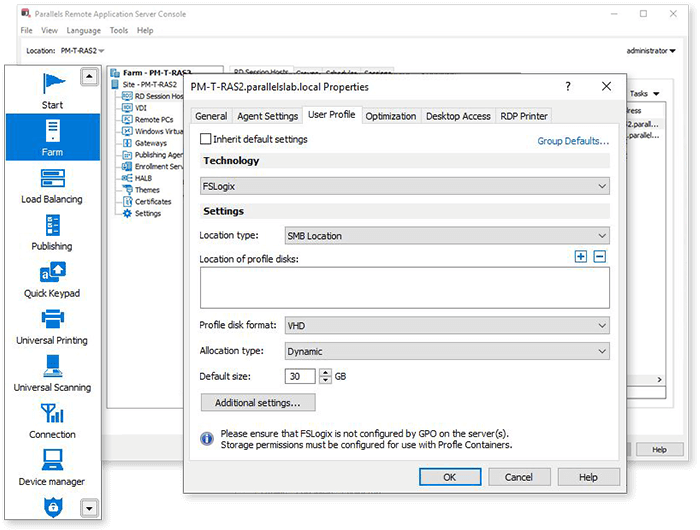Open the Group Defaults link
Screen dimensions: 700x530
[573, 141]
